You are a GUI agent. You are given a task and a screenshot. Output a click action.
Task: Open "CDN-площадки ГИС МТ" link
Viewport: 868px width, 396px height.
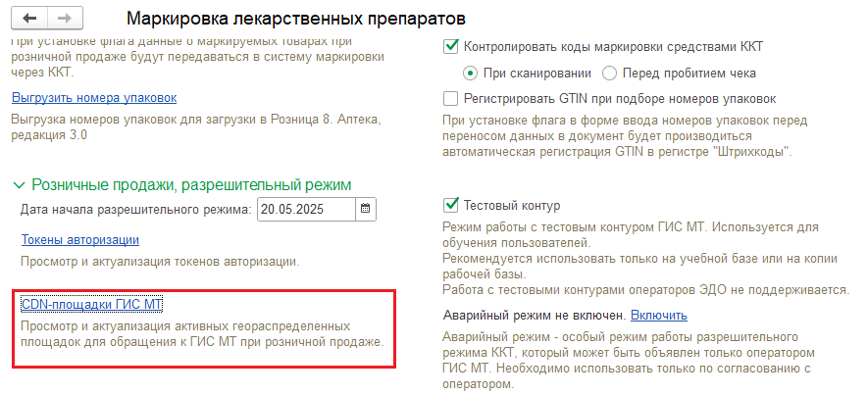tap(92, 304)
